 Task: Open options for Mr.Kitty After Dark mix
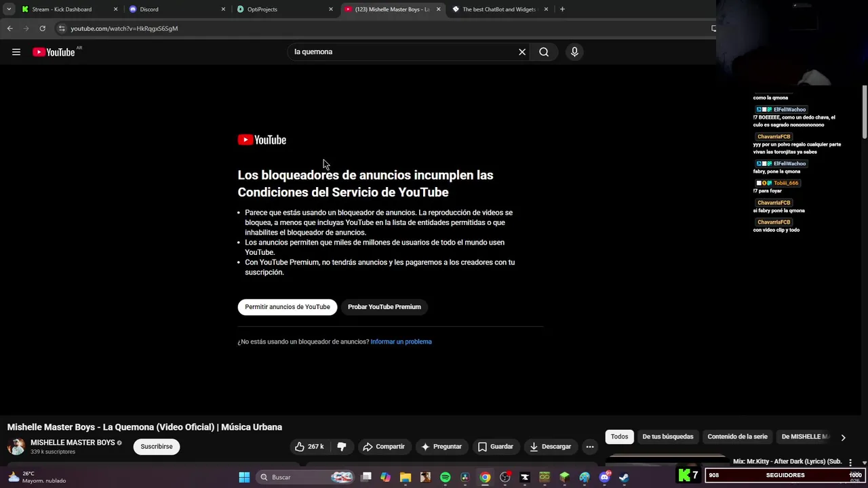850,462
